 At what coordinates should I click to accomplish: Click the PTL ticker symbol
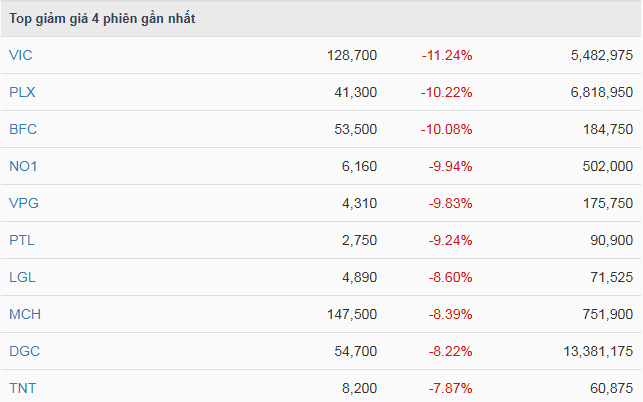(21, 240)
